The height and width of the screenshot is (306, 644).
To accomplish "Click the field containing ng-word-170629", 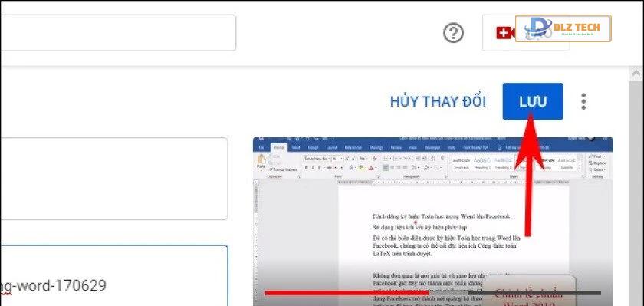I will pyautogui.click(x=113, y=276).
